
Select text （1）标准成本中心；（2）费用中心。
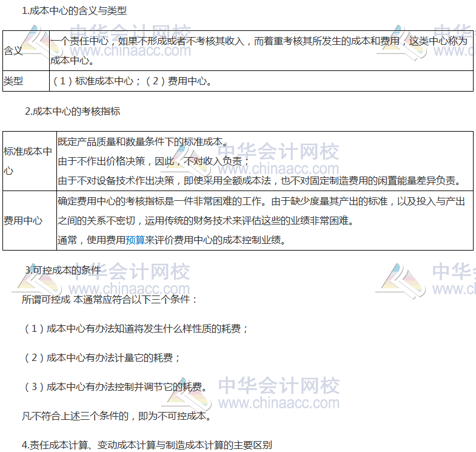pyautogui.click(x=132, y=81)
